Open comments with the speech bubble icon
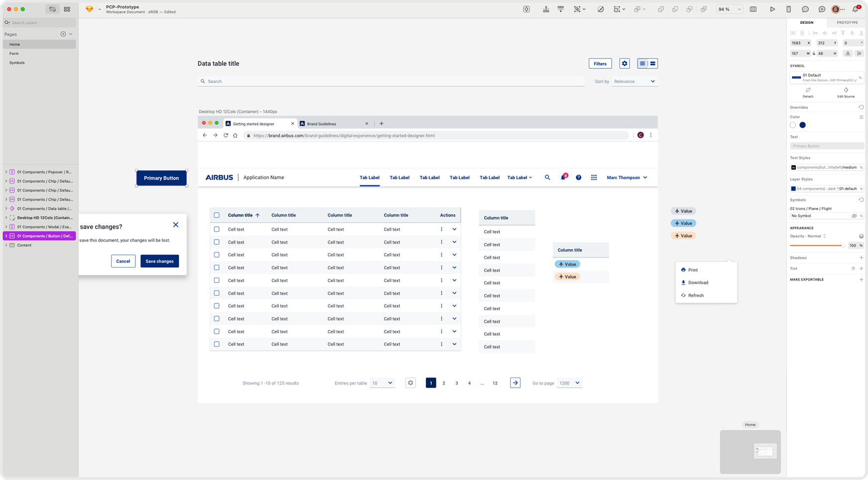868x480 pixels. tap(805, 9)
